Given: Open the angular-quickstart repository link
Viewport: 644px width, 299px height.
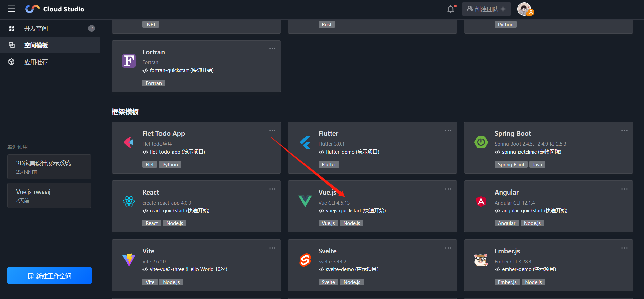Looking at the screenshot, I should pos(531,211).
